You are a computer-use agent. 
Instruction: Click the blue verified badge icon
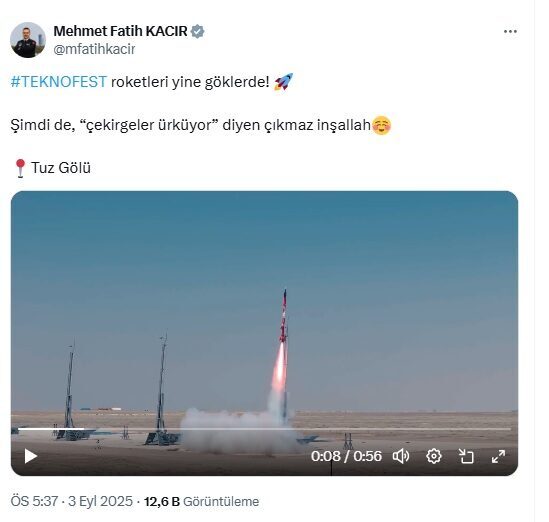pyautogui.click(x=197, y=32)
